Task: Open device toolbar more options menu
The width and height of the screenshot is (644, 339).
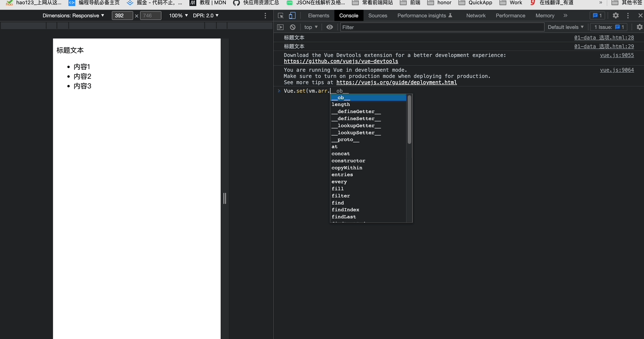Action: 265,15
